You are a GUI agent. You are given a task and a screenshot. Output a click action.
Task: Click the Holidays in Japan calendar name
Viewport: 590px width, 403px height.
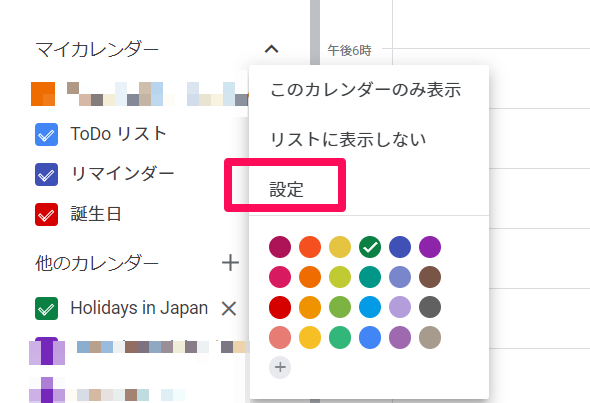click(x=139, y=308)
